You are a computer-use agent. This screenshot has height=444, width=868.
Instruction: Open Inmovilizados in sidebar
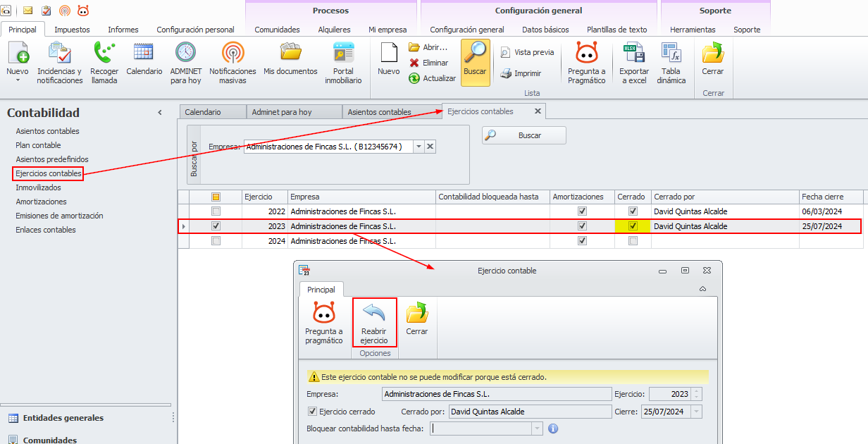38,187
